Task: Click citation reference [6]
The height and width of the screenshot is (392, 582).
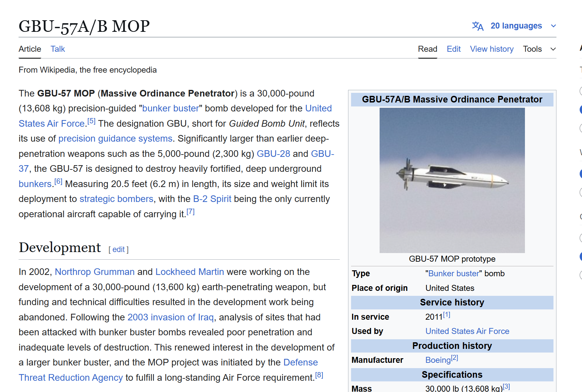Action: (58, 181)
